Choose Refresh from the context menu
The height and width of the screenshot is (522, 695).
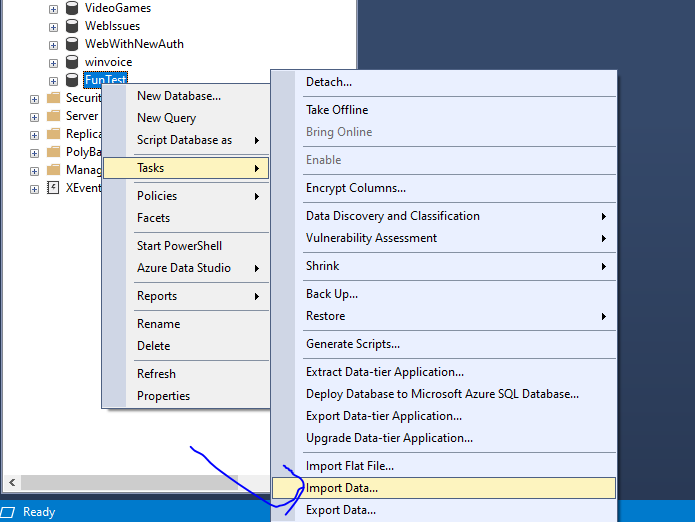[x=186, y=374]
